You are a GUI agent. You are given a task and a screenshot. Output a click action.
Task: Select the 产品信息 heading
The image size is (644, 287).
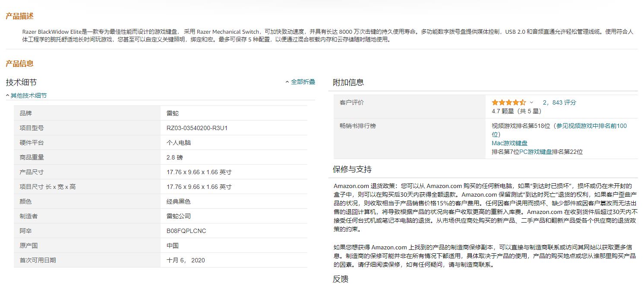pos(19,64)
